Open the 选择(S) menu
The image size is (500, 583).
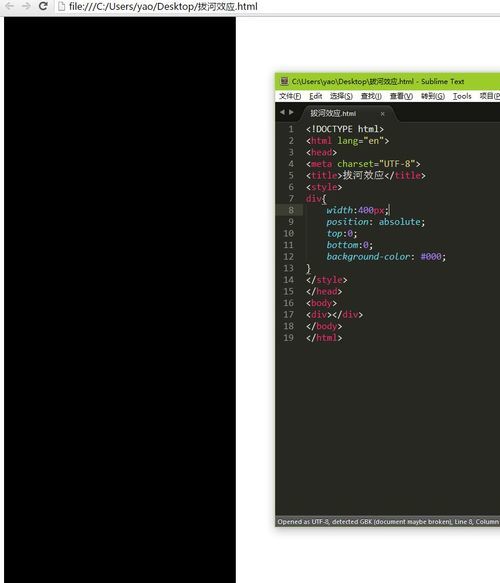pos(341,96)
